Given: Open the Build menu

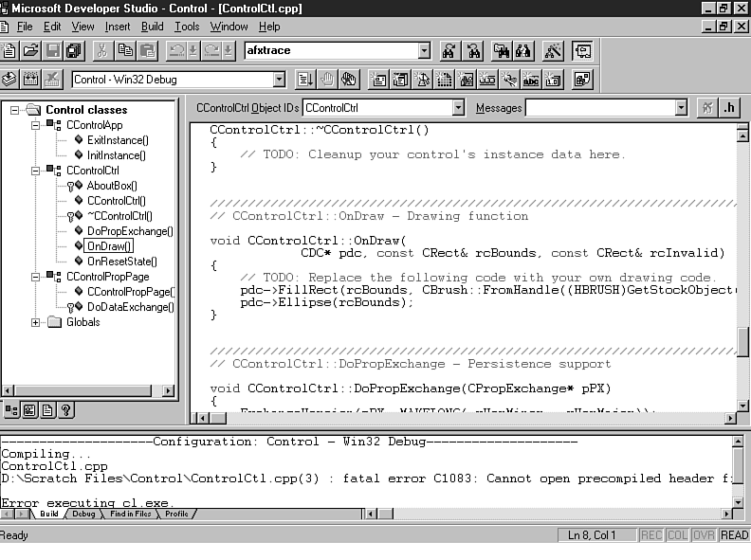Looking at the screenshot, I should tap(153, 27).
